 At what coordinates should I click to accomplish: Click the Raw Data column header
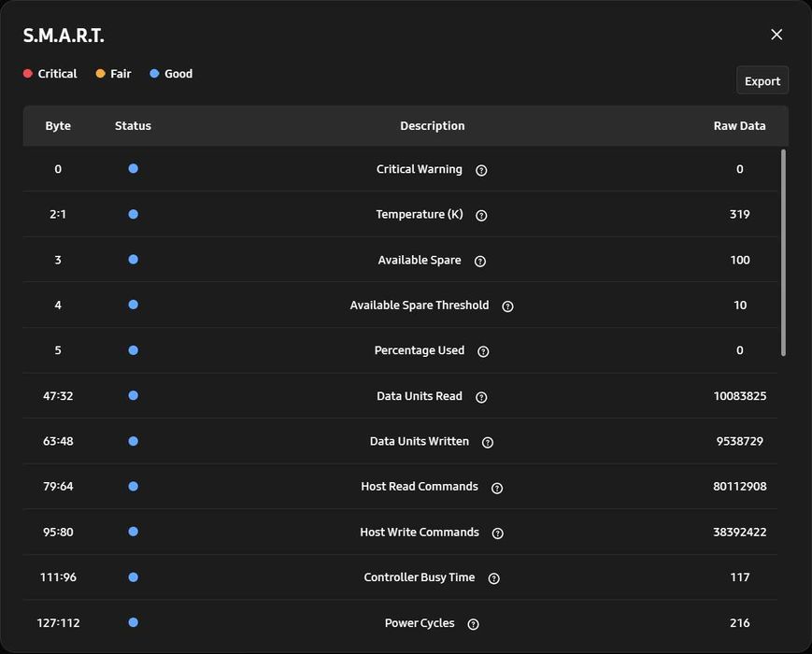click(739, 126)
